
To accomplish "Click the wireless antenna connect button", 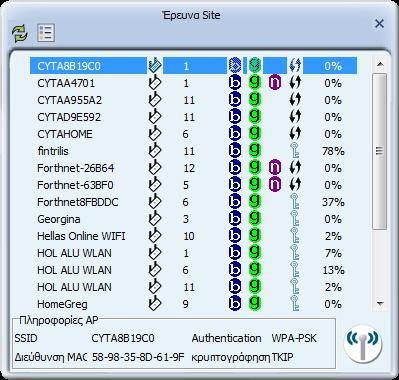I will (363, 343).
